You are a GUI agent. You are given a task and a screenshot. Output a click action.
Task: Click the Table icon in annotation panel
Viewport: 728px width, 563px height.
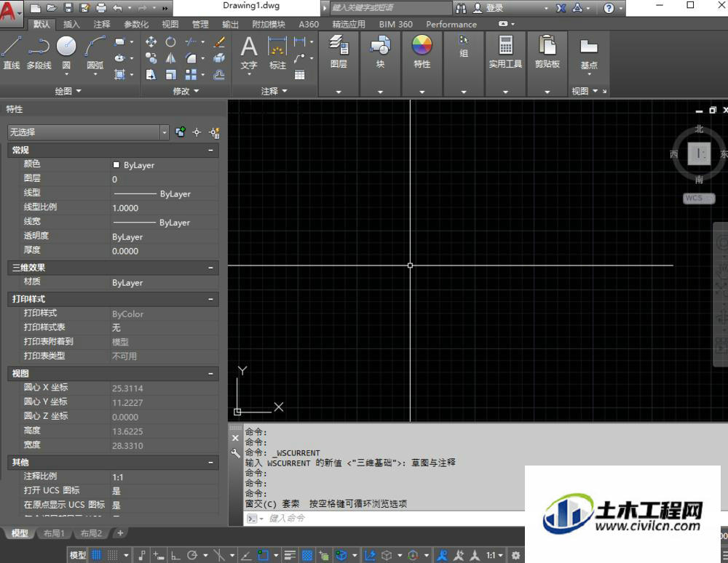click(299, 75)
